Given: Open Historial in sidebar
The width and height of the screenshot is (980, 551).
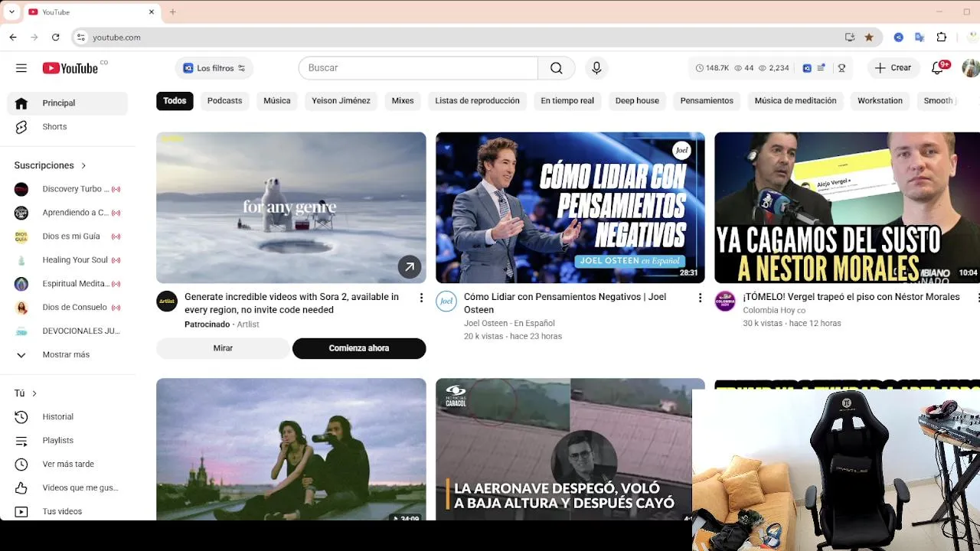Looking at the screenshot, I should tap(67, 417).
